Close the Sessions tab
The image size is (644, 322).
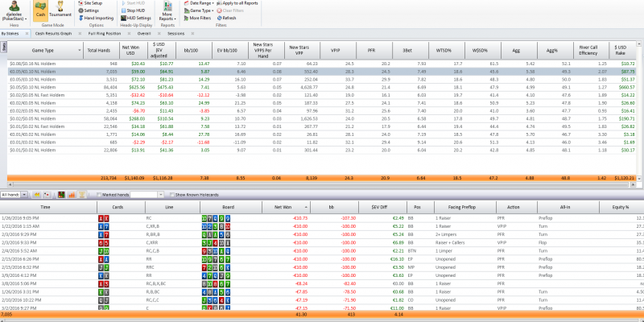[x=193, y=34]
